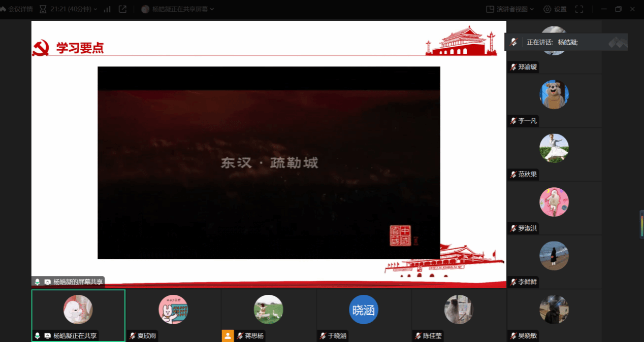This screenshot has width=644, height=342.
Task: Click 李一凡's bear avatar
Action: click(x=554, y=94)
